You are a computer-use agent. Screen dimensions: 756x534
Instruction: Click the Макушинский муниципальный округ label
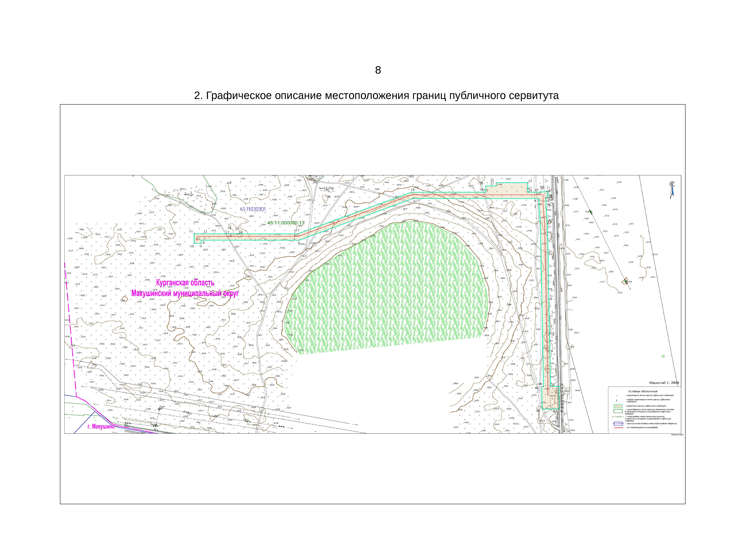click(185, 294)
